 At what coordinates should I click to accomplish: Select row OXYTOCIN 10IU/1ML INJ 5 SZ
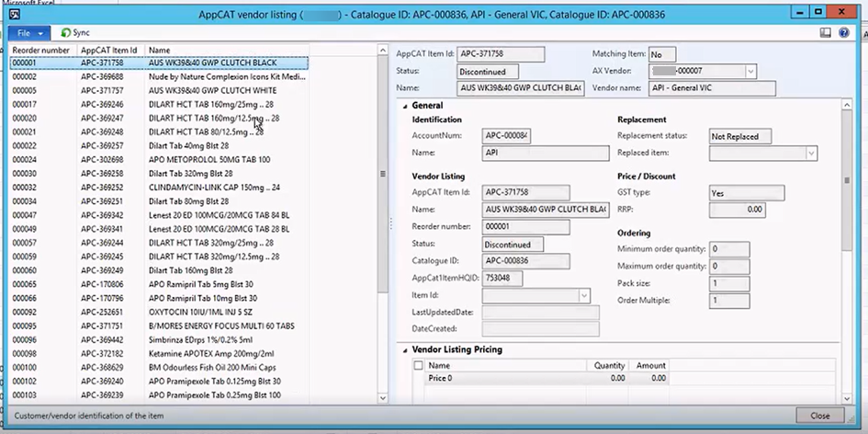click(x=158, y=312)
